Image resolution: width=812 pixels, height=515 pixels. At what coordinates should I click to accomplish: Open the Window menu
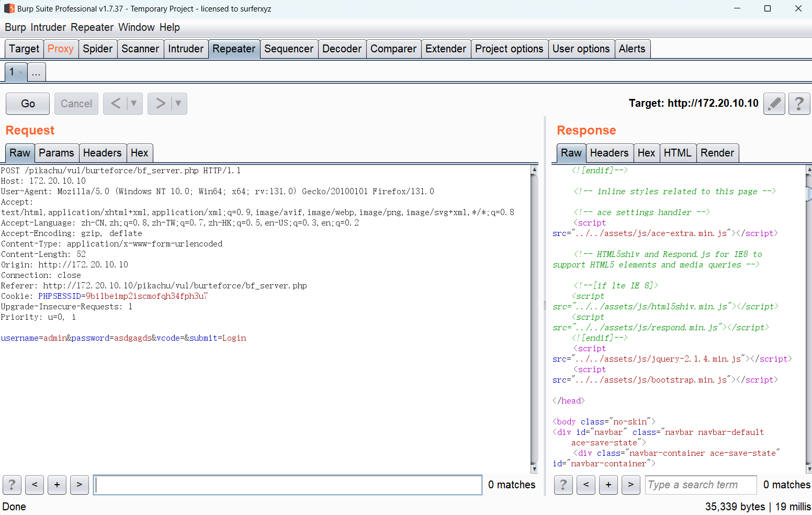[x=137, y=27]
